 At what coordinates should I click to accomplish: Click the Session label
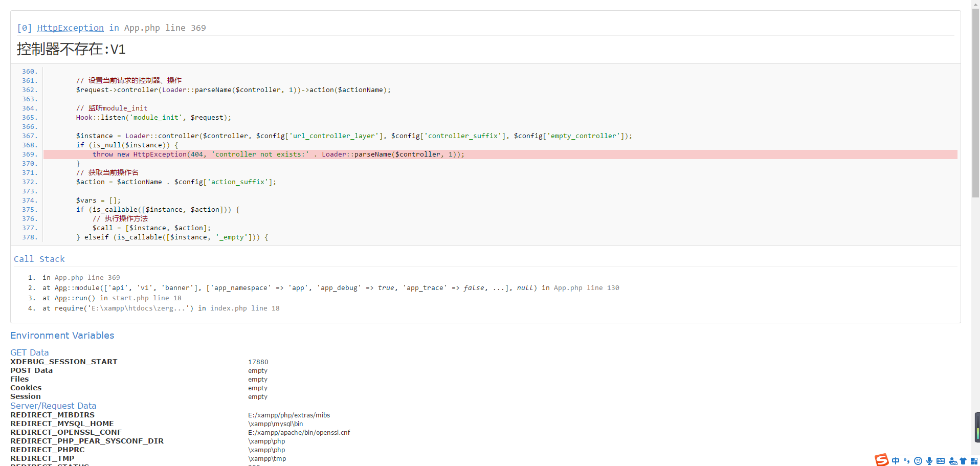[26, 396]
